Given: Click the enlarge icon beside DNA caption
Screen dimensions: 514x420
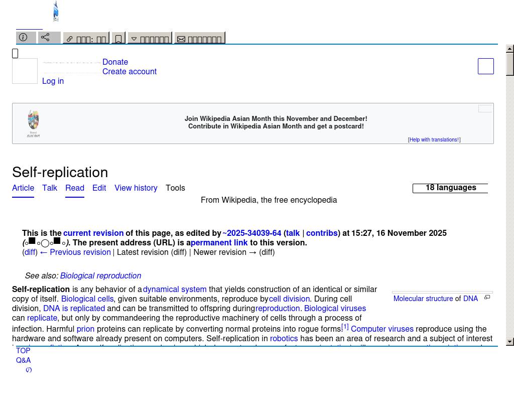Looking at the screenshot, I should [487, 298].
